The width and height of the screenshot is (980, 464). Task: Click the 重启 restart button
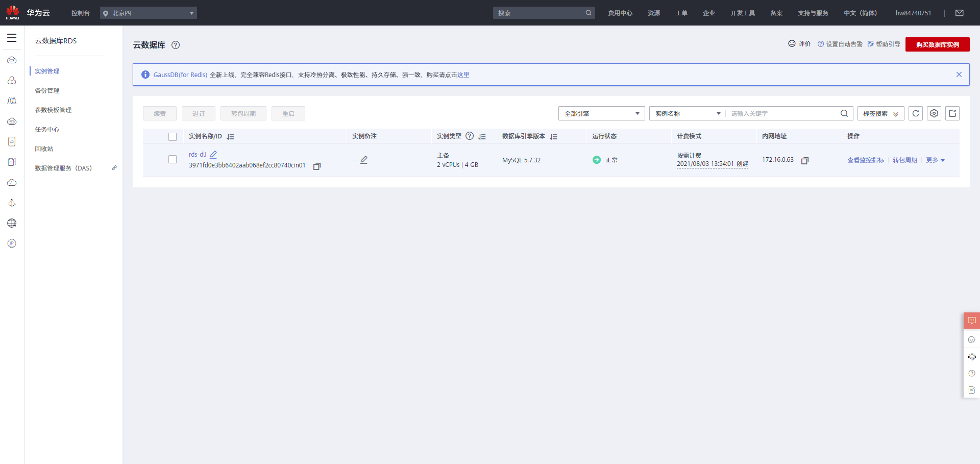point(288,113)
